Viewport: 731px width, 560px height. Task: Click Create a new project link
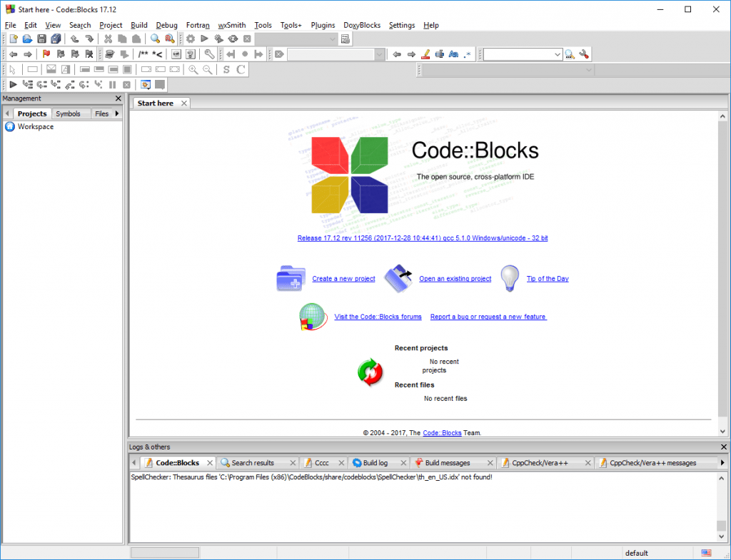click(343, 279)
